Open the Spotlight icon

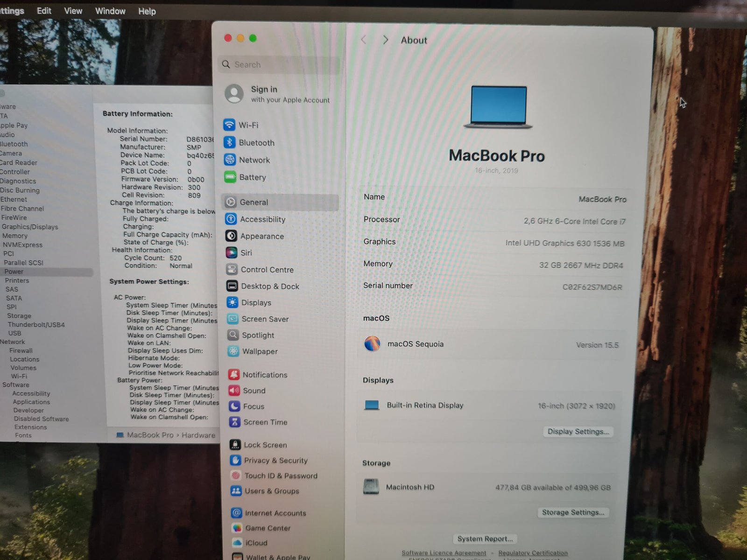[233, 335]
